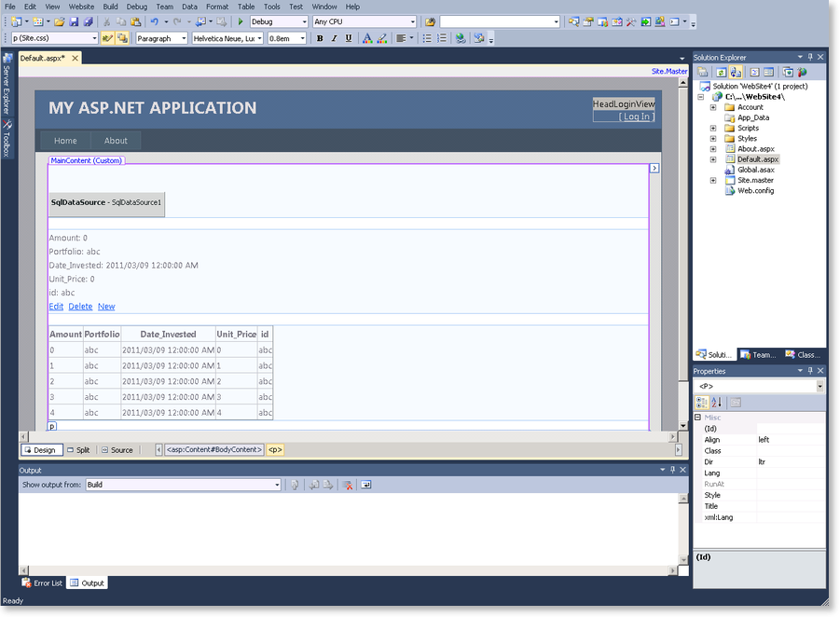
Task: Expand the Styles folder node
Action: pos(713,139)
